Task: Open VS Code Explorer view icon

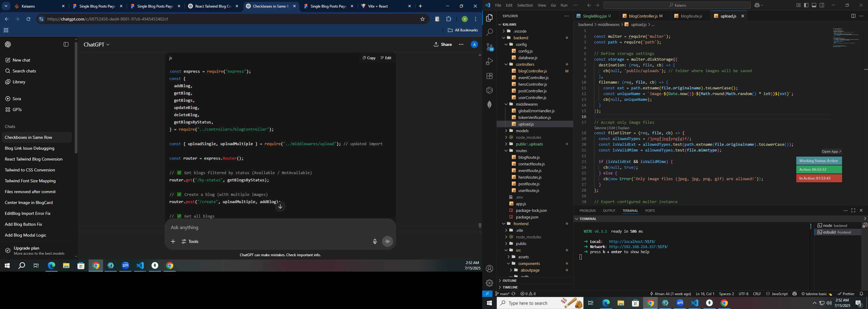Action: 489,18
